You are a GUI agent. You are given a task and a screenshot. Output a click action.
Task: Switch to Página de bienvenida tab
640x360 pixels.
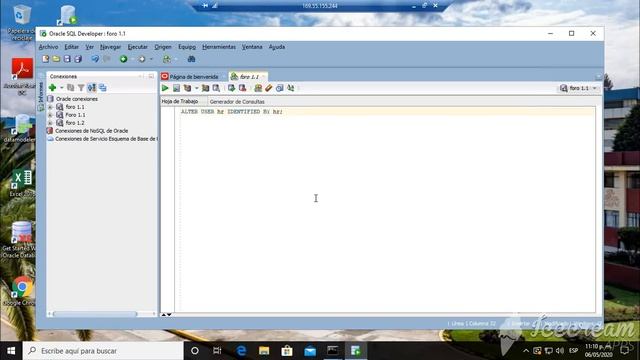[193, 77]
